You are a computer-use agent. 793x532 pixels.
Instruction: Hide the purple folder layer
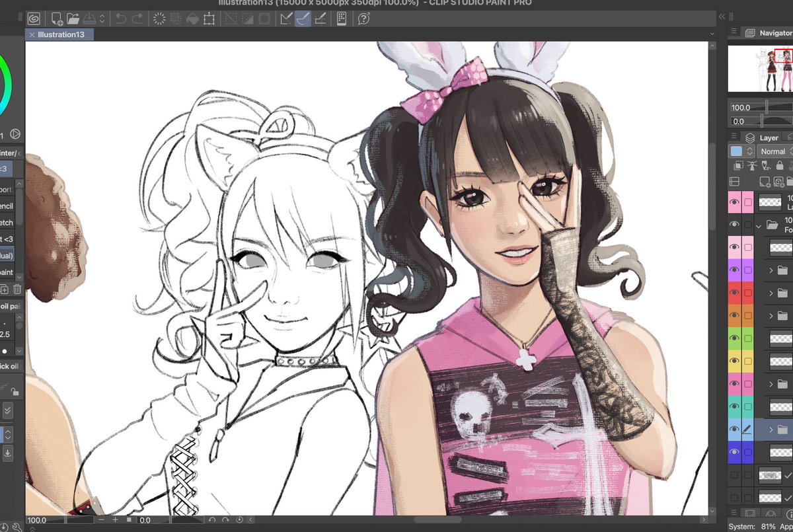pos(734,270)
